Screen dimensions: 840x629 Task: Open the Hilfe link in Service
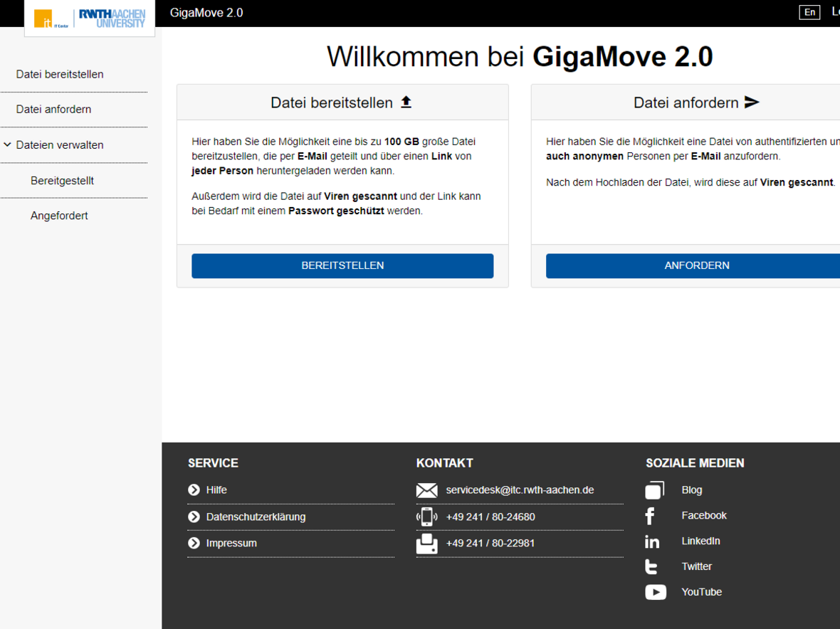click(x=216, y=490)
